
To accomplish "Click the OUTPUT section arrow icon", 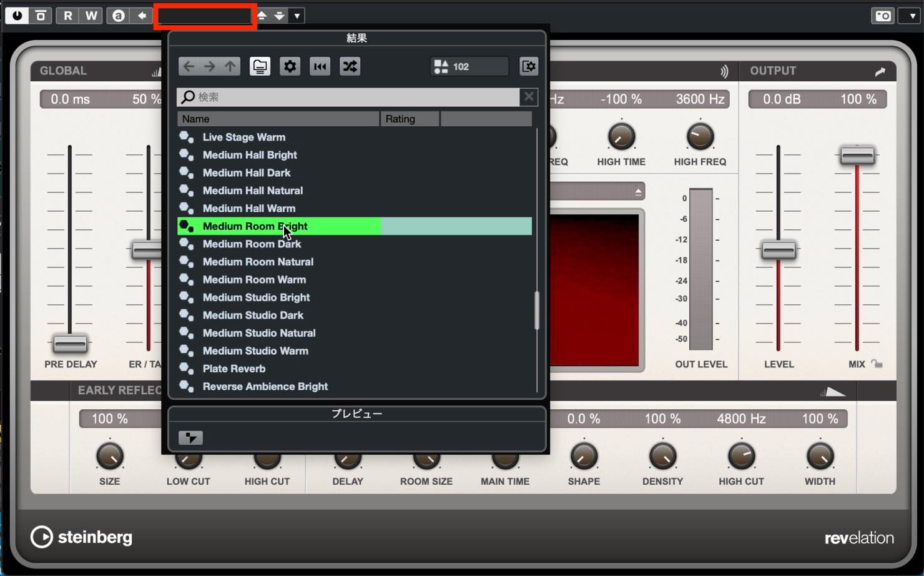I will [880, 71].
